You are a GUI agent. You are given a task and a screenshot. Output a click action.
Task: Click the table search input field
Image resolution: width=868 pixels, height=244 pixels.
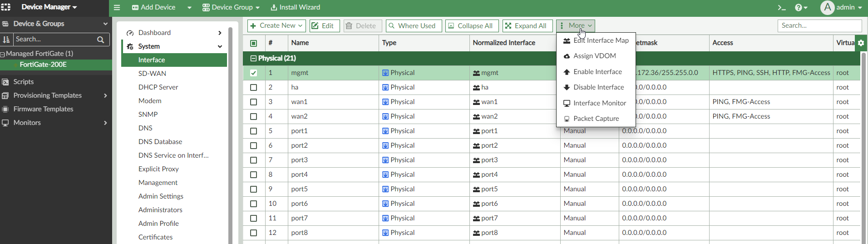pos(819,26)
